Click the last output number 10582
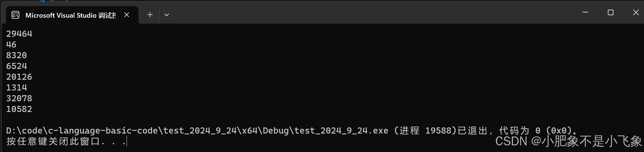The height and width of the screenshot is (152, 644). point(19,109)
